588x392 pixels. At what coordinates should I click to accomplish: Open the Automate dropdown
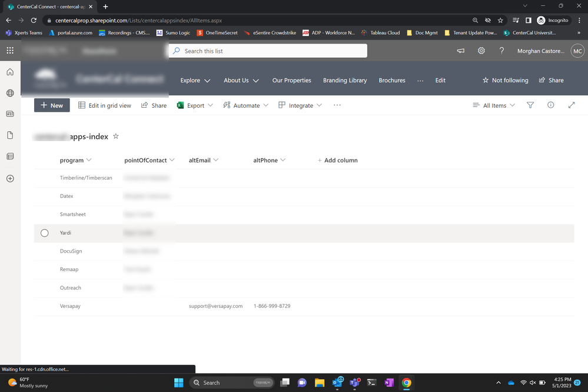245,105
